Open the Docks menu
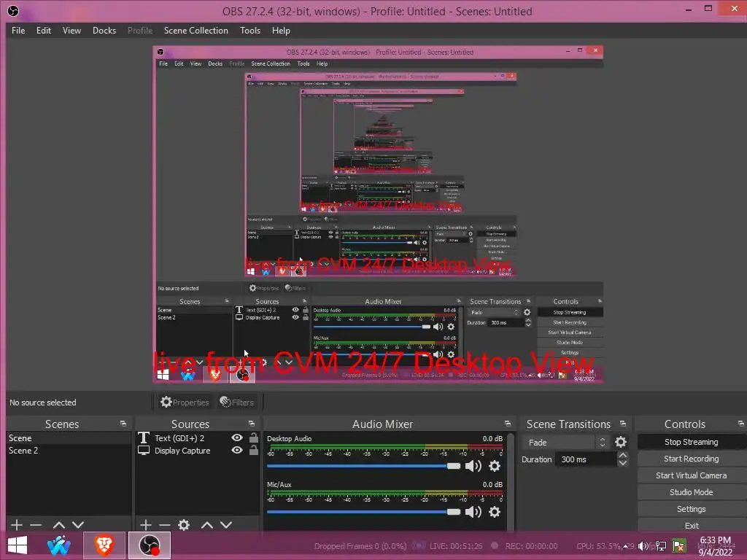747x560 pixels. (x=104, y=31)
